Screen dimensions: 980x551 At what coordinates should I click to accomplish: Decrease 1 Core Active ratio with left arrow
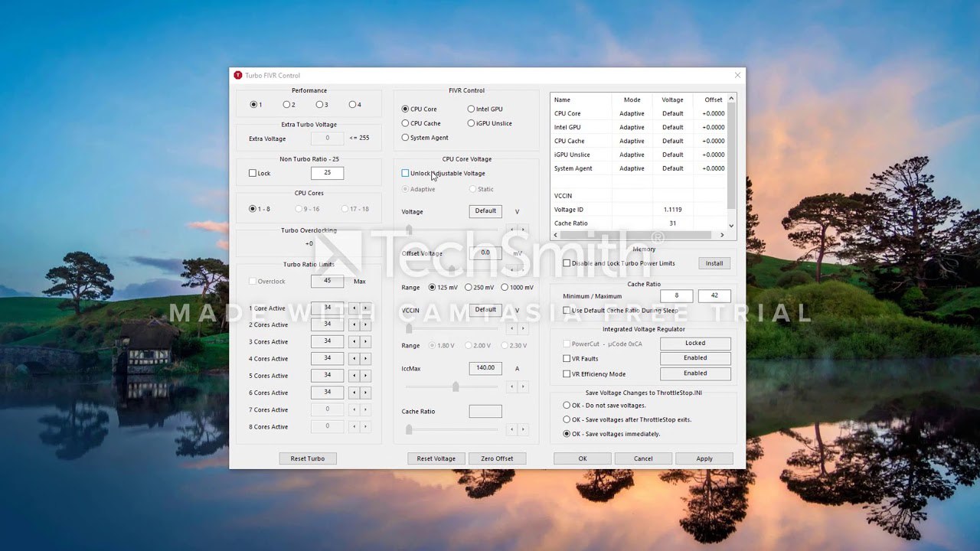point(354,308)
